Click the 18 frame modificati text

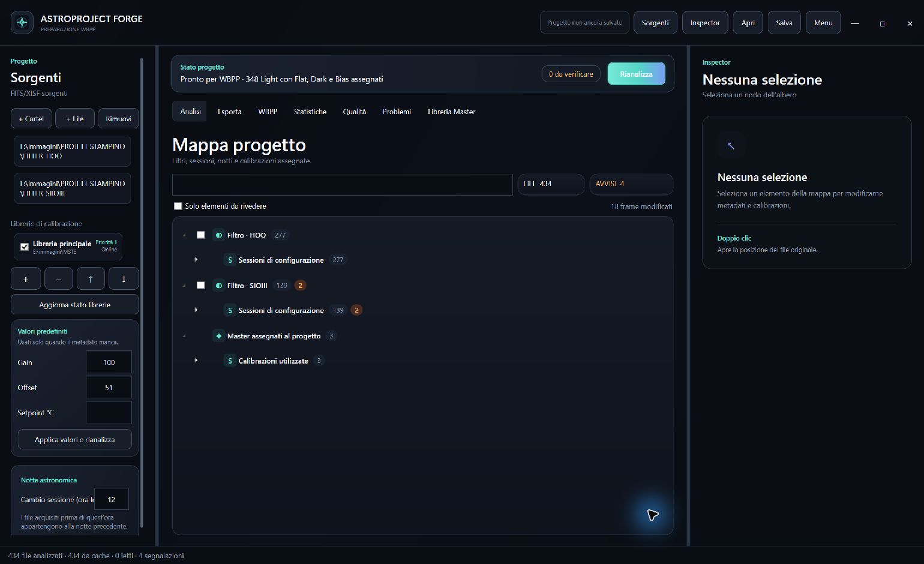[x=641, y=206]
